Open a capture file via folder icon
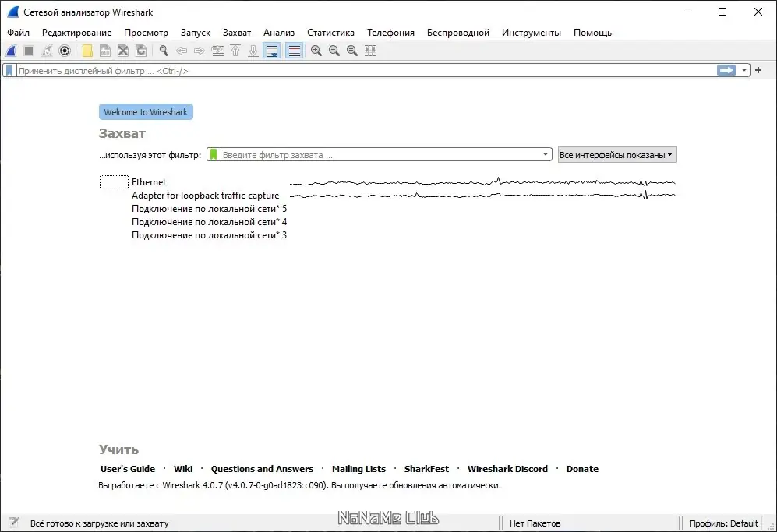The width and height of the screenshot is (777, 532). pos(87,51)
